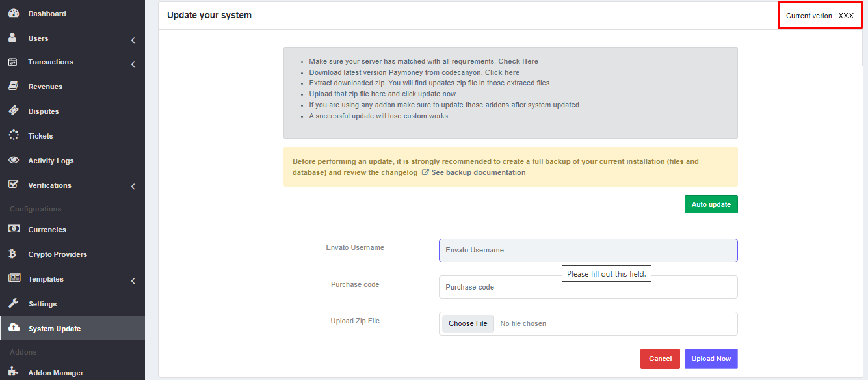
Task: Expand the Templates submenu chevron
Action: pyautogui.click(x=133, y=281)
